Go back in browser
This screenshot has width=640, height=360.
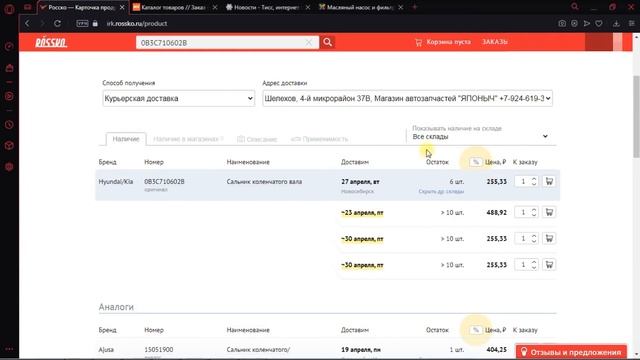[27, 24]
